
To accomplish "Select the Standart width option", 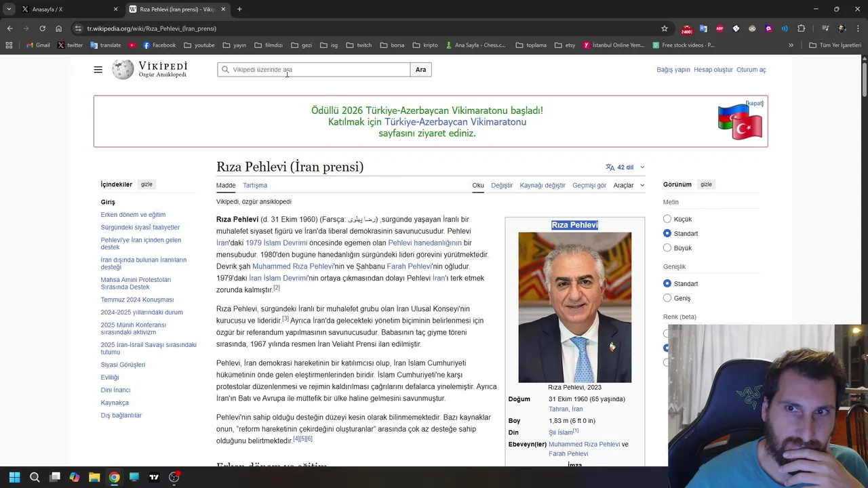I will [667, 283].
